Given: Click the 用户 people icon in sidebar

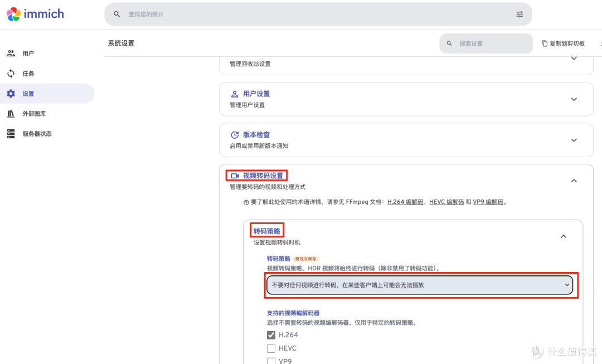Looking at the screenshot, I should 11,54.
